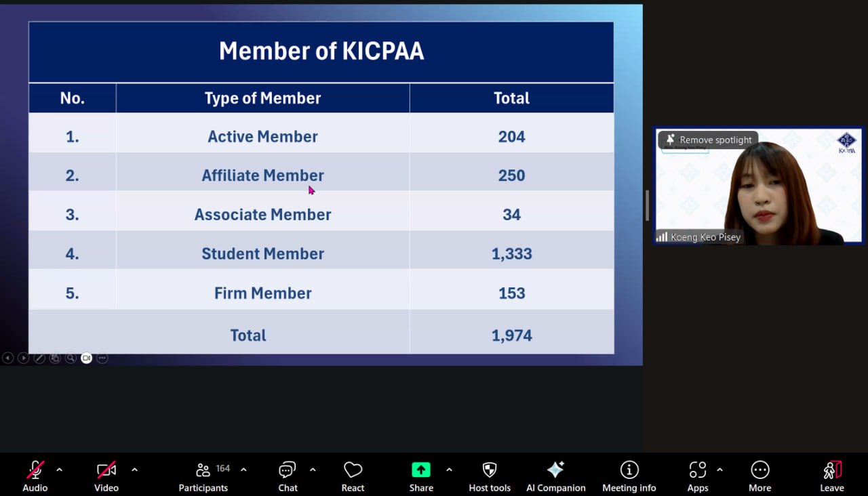This screenshot has height=496, width=868.
Task: Turn on the camera with Video button
Action: (106, 475)
